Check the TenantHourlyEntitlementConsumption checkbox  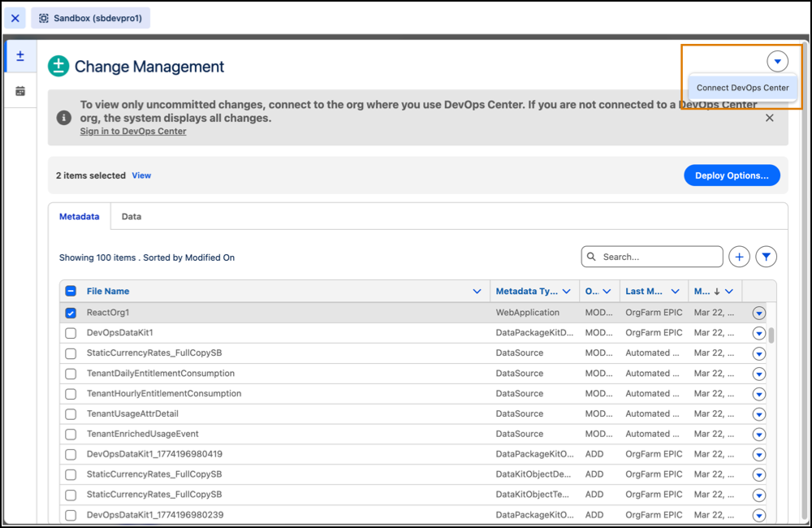point(71,394)
